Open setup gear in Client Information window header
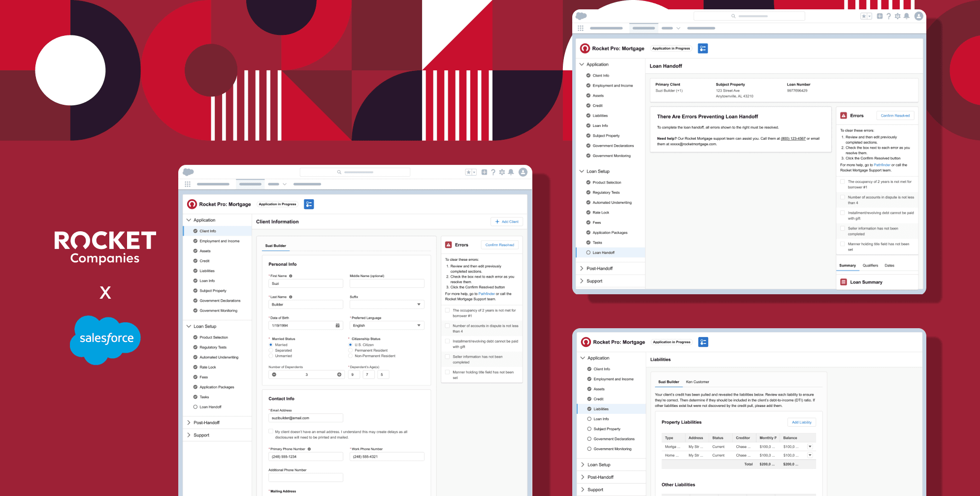The width and height of the screenshot is (980, 496). click(502, 172)
